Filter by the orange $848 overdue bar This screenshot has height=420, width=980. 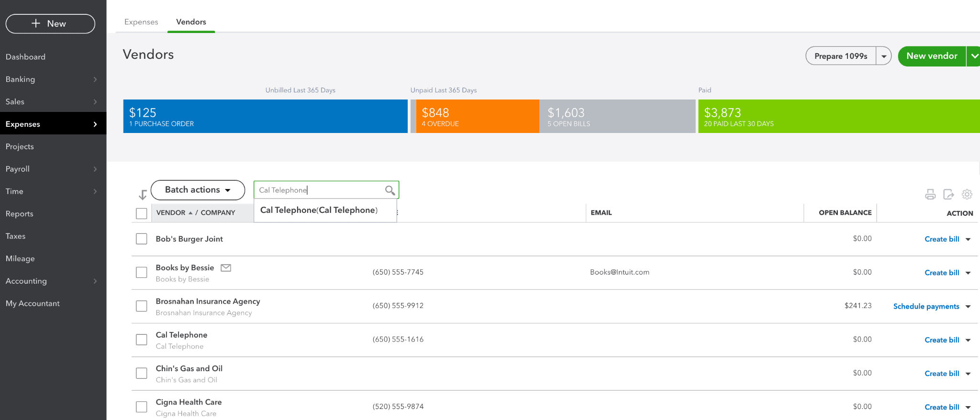pos(478,116)
